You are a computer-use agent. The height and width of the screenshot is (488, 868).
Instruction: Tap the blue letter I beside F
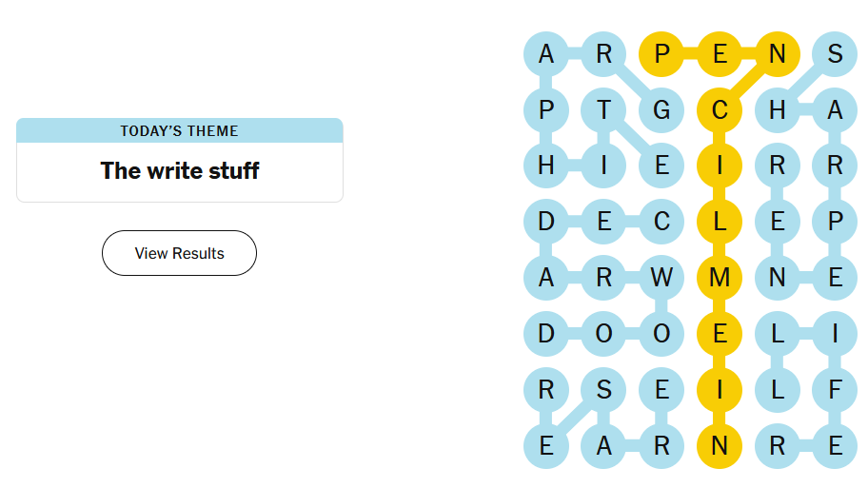click(x=835, y=334)
